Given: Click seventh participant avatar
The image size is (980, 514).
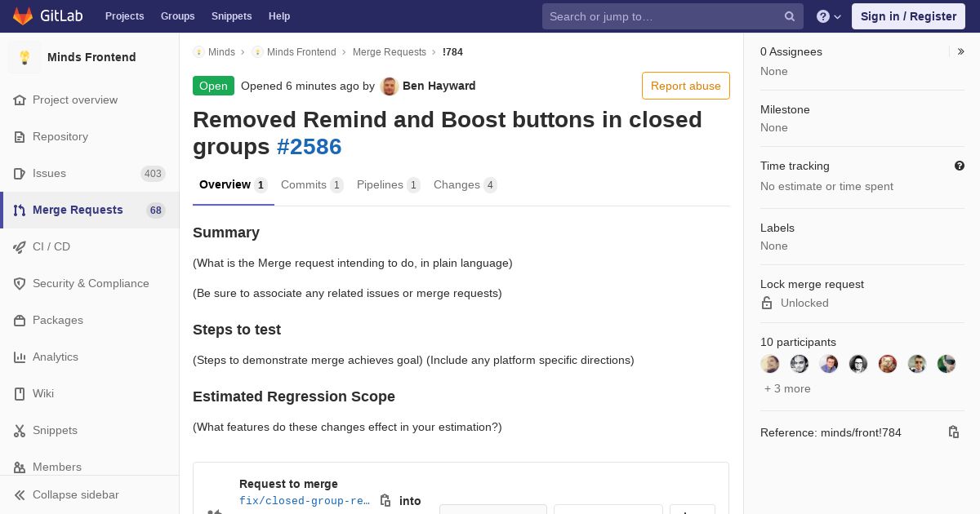Looking at the screenshot, I should point(947,364).
